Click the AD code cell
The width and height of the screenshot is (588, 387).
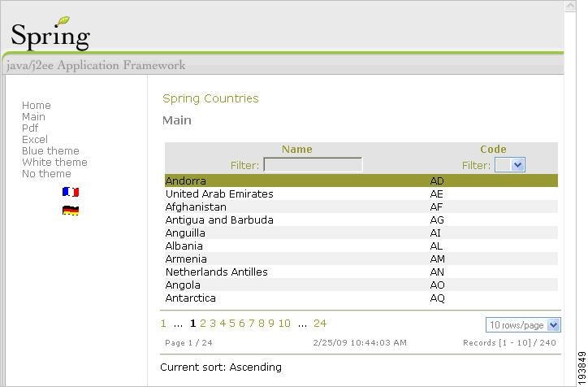pyautogui.click(x=437, y=181)
